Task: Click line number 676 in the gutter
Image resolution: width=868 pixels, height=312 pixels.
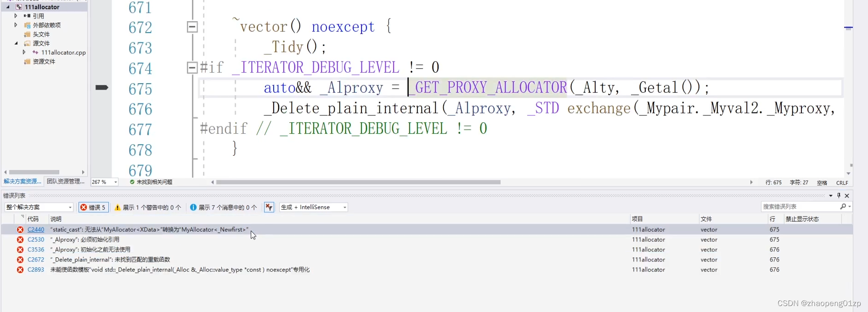Action: click(x=140, y=109)
